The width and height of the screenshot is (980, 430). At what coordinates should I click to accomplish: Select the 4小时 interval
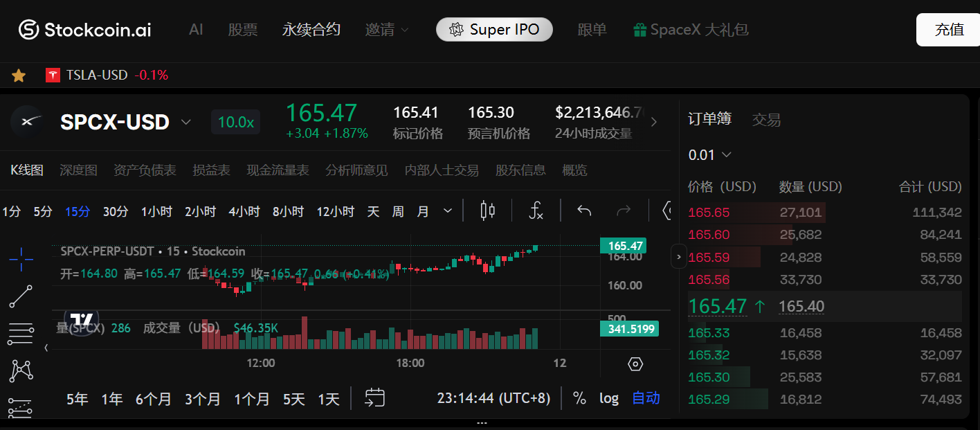(244, 212)
